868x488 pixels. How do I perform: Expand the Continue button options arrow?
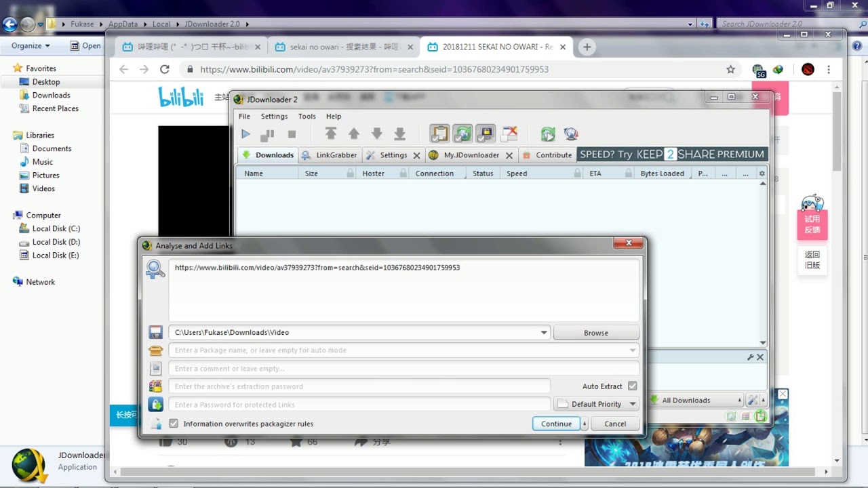point(585,424)
